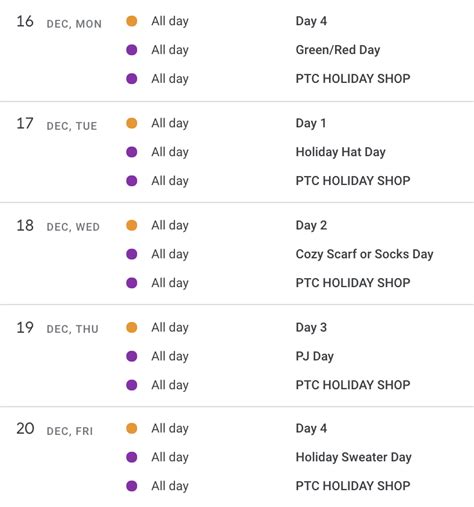Open PJ Day event on Dec 19
Screen dimensions: 474x507
coord(314,356)
